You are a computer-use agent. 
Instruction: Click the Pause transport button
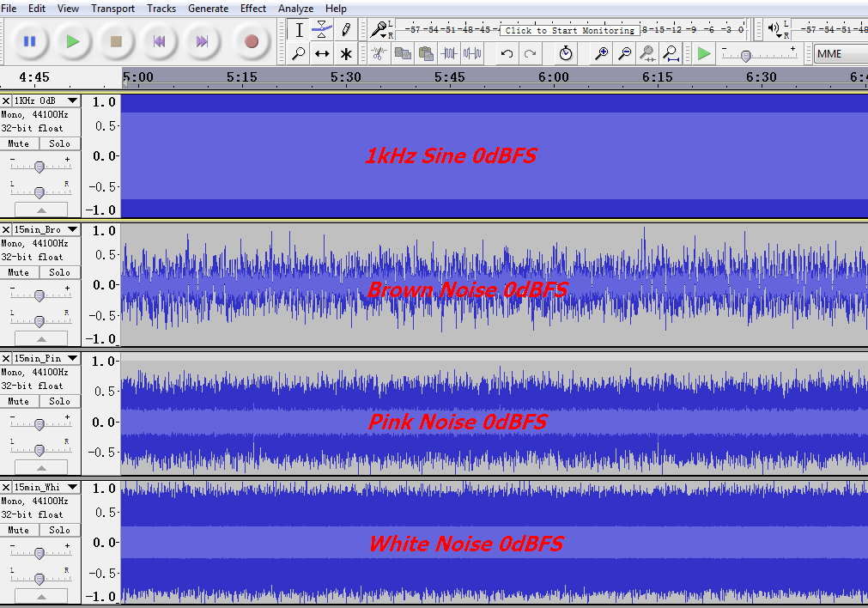pos(29,41)
